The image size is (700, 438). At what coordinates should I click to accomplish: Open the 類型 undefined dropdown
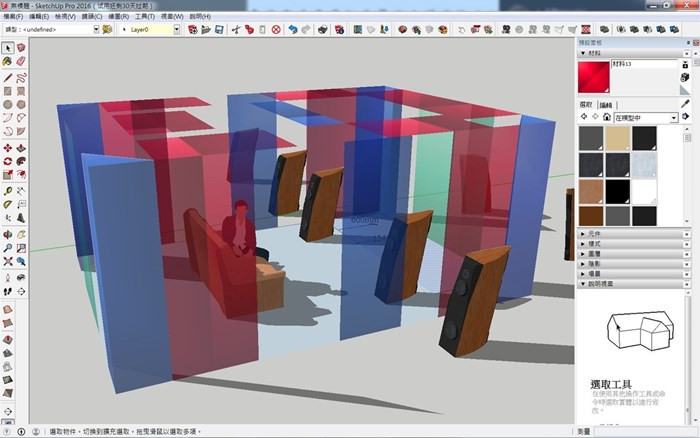[x=96, y=30]
